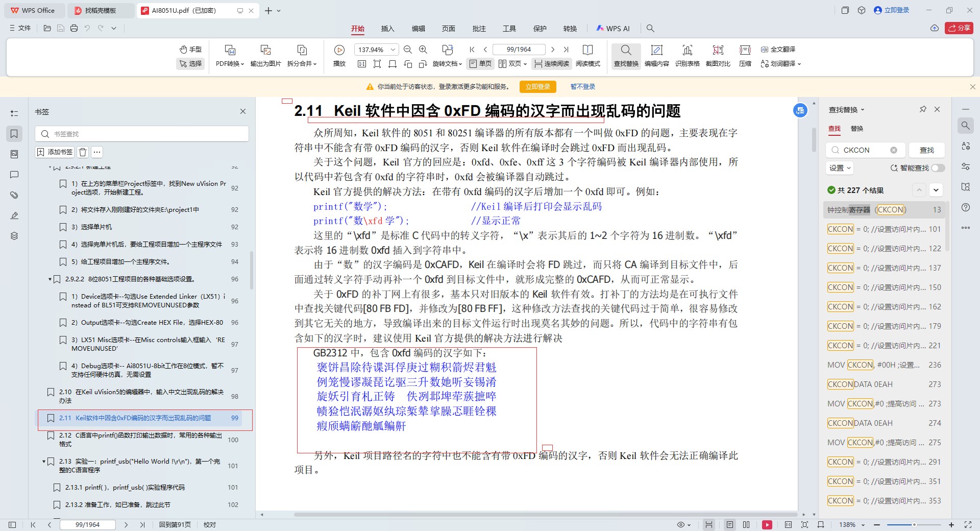The image size is (980, 531).
Task: Open the 截图对比 tool
Action: (718, 55)
